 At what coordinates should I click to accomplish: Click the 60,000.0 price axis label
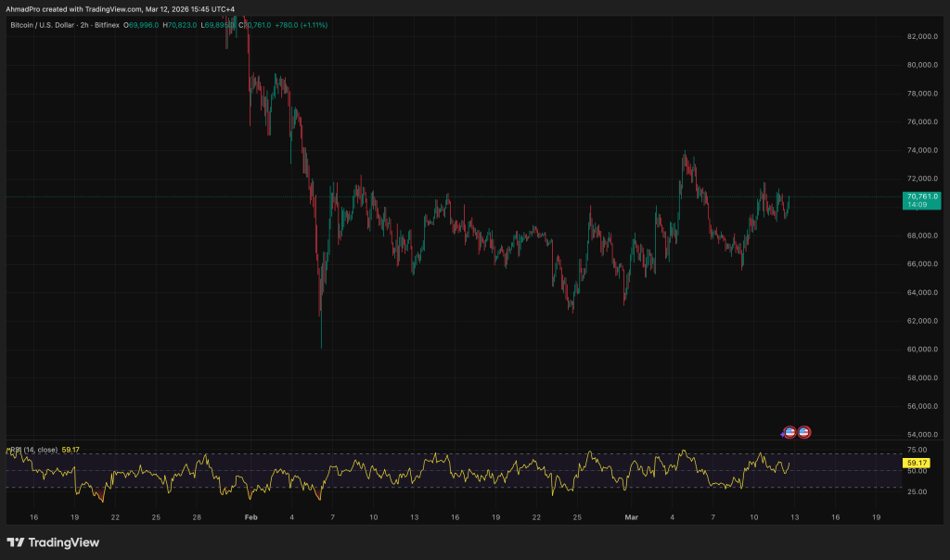[x=922, y=350]
